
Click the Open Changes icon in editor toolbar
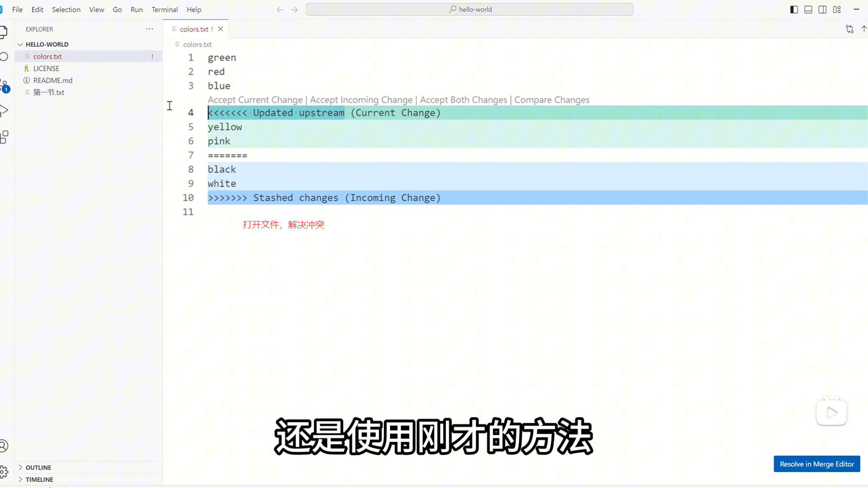click(x=849, y=29)
